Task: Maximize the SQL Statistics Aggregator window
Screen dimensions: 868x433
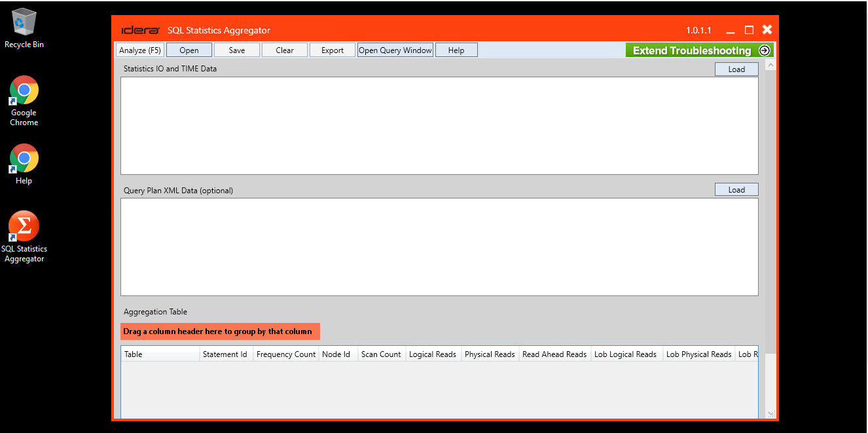Action: (749, 30)
